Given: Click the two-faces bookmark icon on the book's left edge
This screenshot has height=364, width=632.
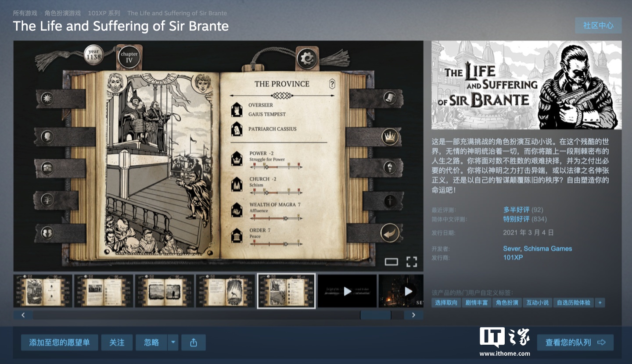Looking at the screenshot, I should pyautogui.click(x=47, y=232).
